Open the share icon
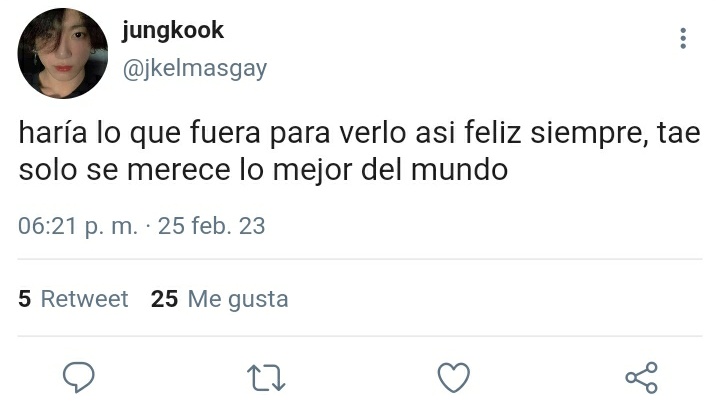This screenshot has height=411, width=720. pos(641,377)
